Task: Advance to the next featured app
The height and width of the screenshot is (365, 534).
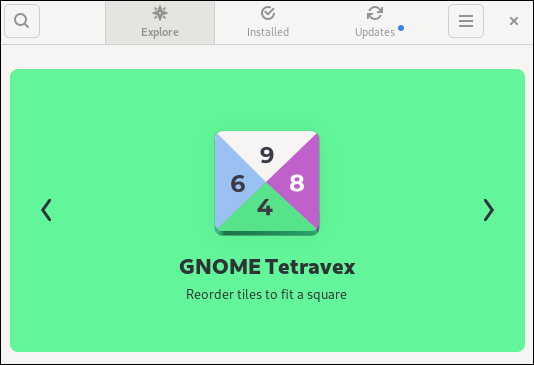Action: pyautogui.click(x=489, y=210)
